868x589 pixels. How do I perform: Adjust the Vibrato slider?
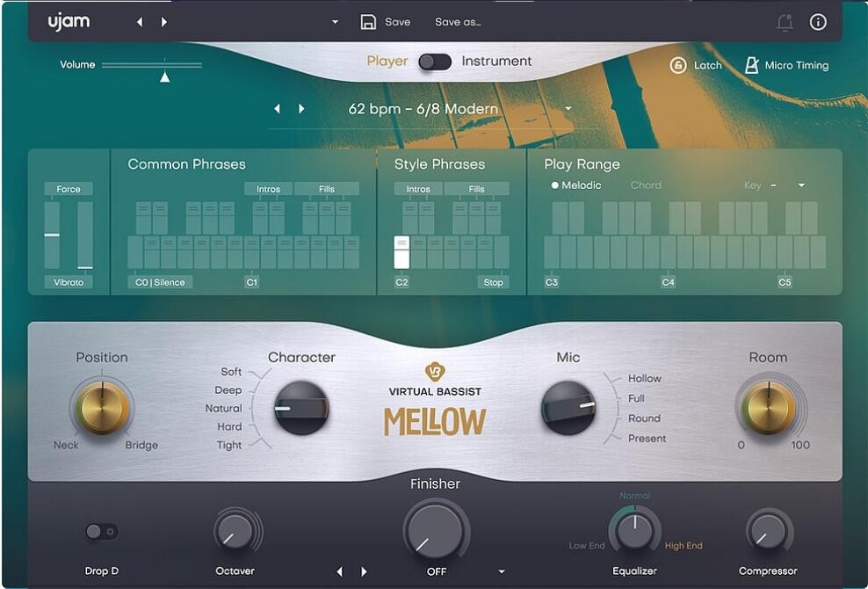[85, 235]
